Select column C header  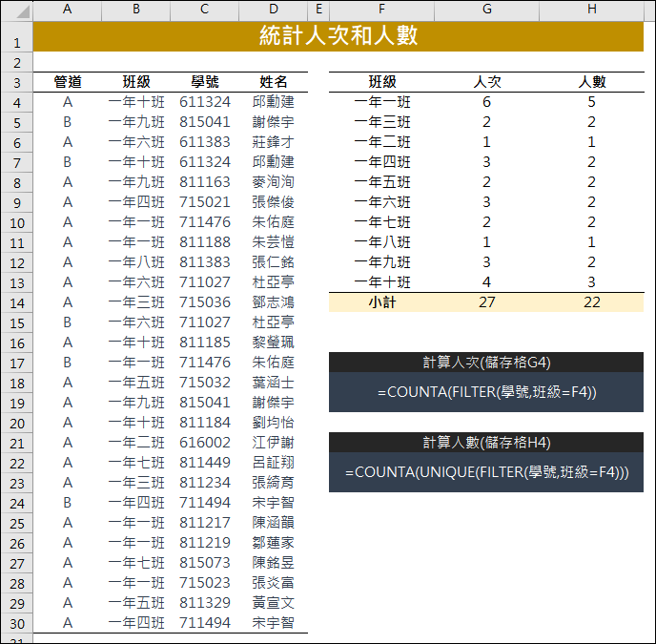coord(204,10)
